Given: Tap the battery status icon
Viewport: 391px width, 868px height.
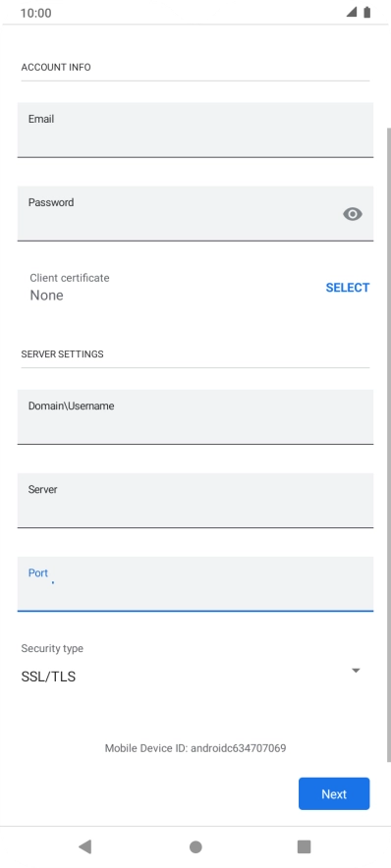Looking at the screenshot, I should (366, 12).
